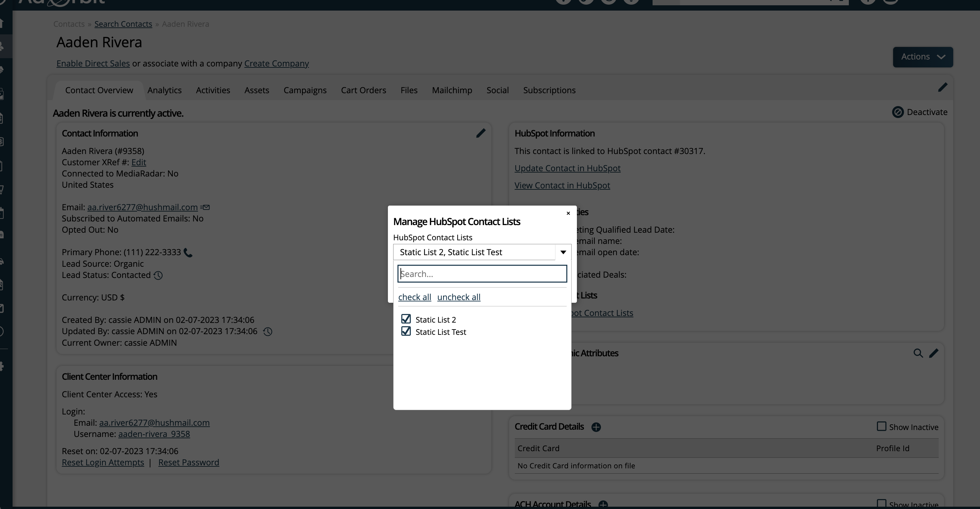This screenshot has width=980, height=509.
Task: Close the Manage HubSpot Contact Lists dialog
Action: 568,214
